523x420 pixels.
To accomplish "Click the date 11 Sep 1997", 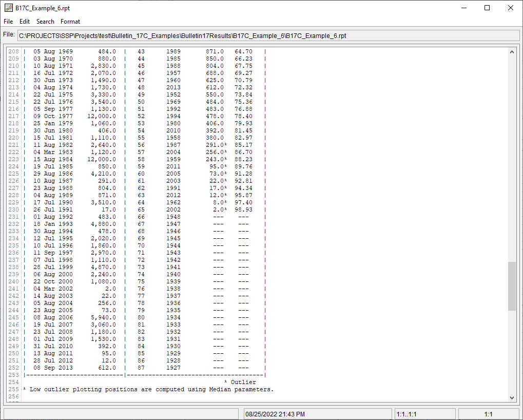I will [x=53, y=253].
